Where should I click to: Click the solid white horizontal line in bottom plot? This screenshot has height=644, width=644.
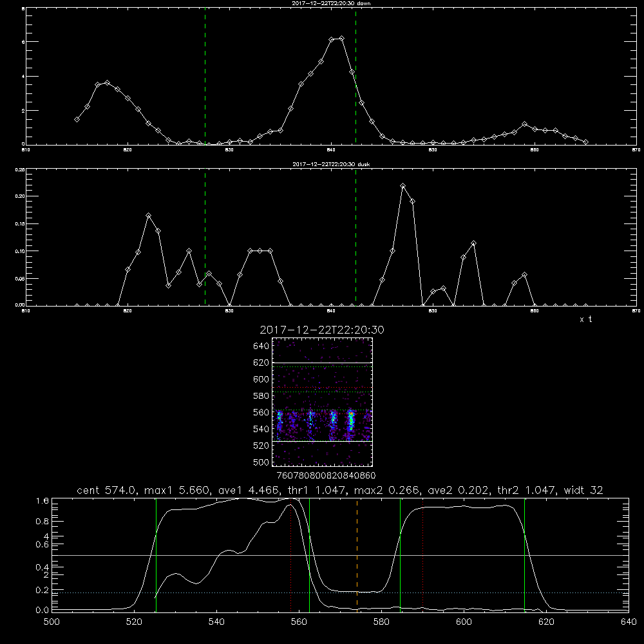pyautogui.click(x=341, y=555)
